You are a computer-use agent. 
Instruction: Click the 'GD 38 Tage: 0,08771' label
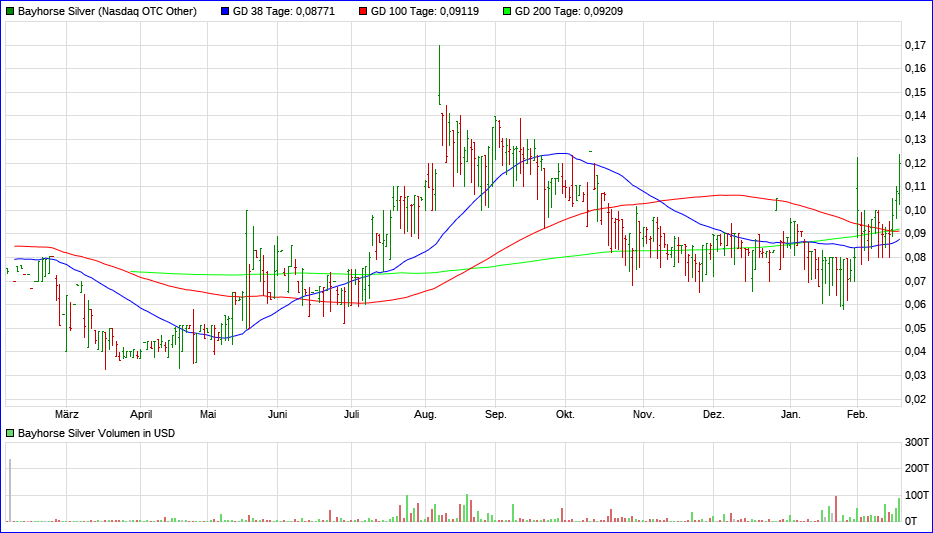coord(283,11)
